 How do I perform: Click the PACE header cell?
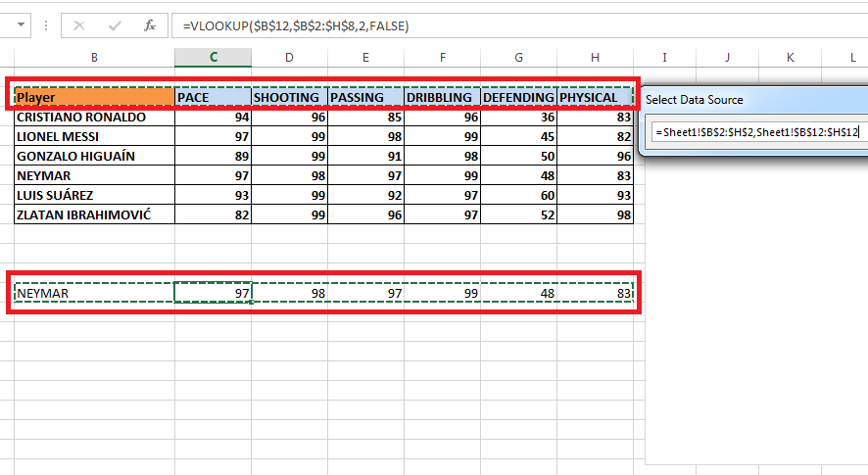[x=214, y=97]
